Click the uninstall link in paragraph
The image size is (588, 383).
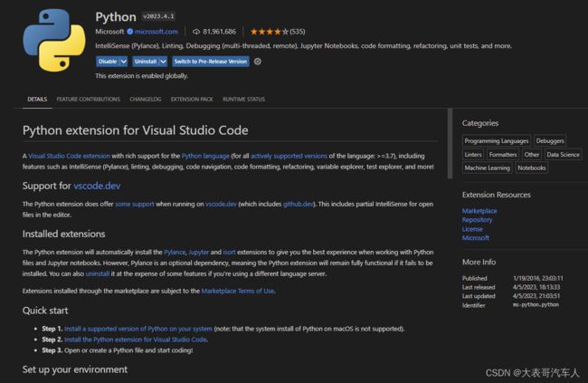(x=98, y=273)
